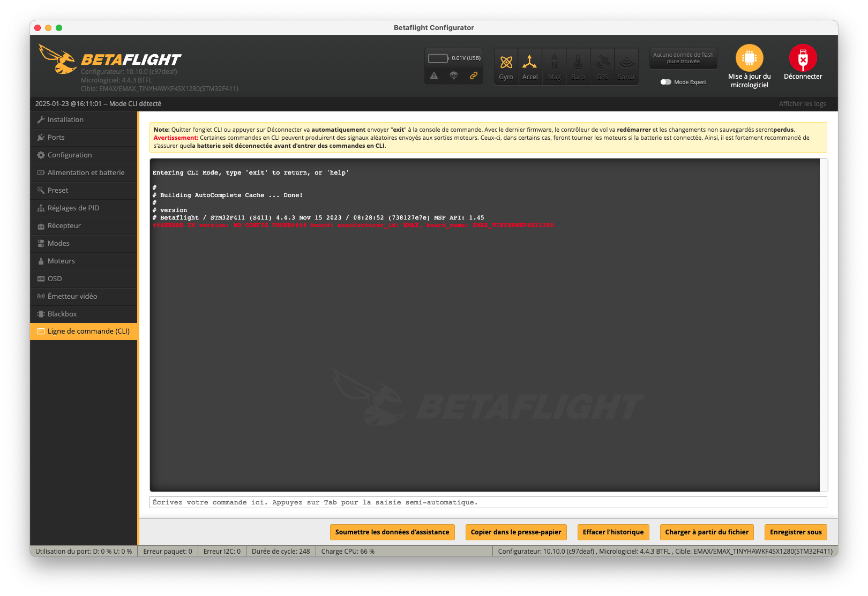Focus the CLI command input field

(488, 502)
